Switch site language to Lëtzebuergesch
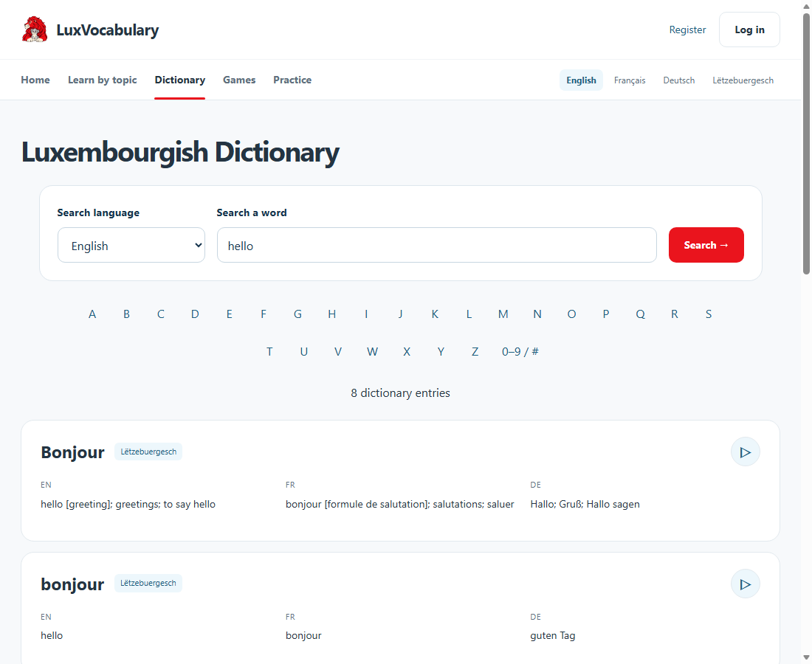 pyautogui.click(x=743, y=80)
